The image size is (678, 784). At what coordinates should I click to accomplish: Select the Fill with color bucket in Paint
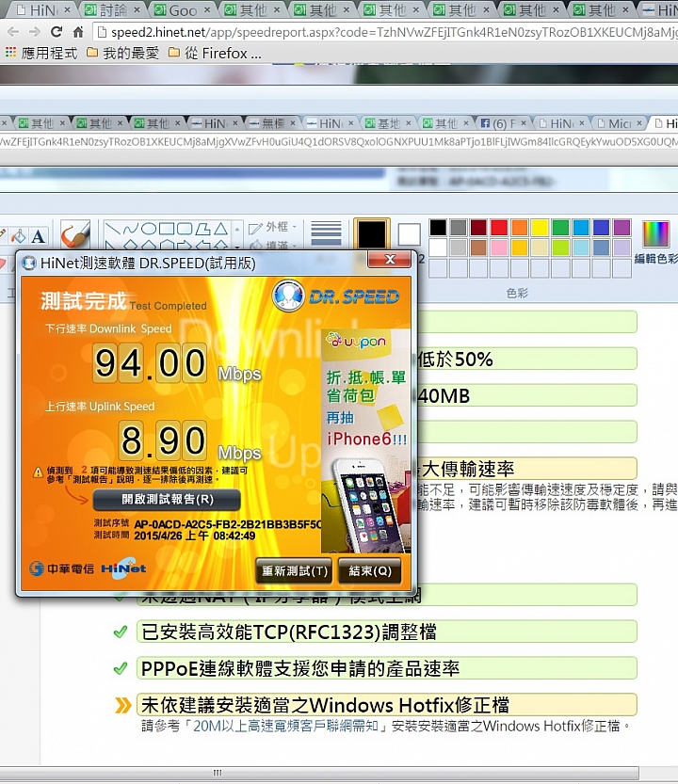point(19,236)
